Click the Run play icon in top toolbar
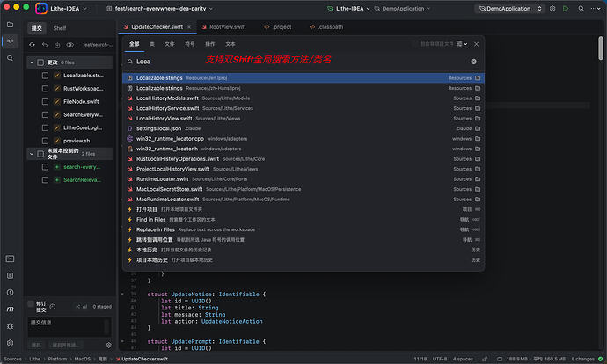The height and width of the screenshot is (364, 607). click(566, 9)
